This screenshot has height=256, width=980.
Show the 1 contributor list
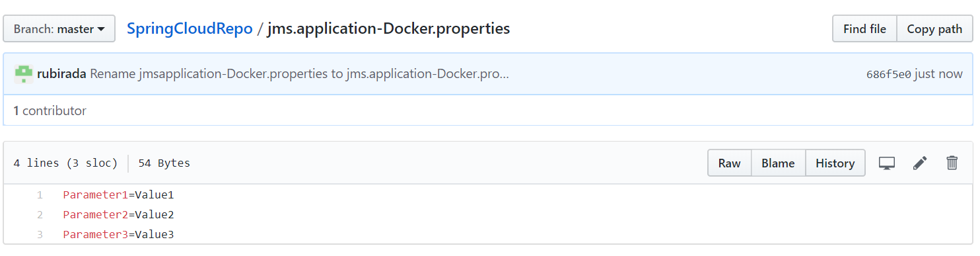pos(50,110)
